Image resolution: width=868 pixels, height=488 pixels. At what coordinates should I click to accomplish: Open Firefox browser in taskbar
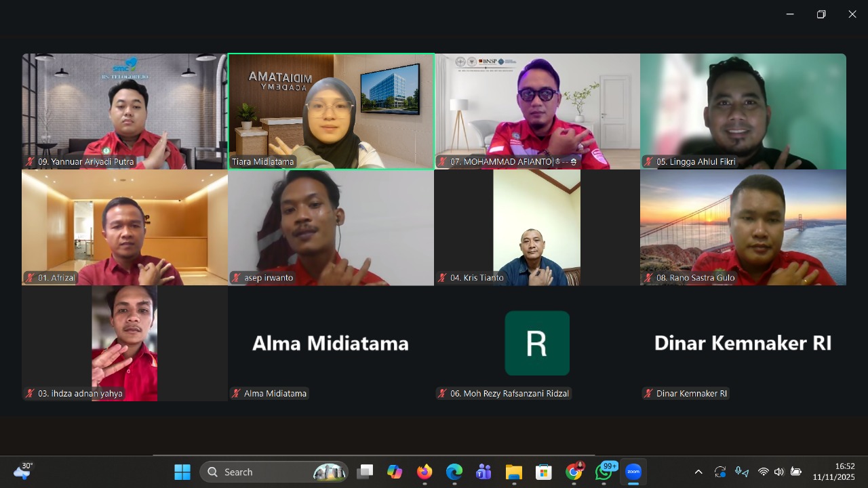[x=425, y=472]
